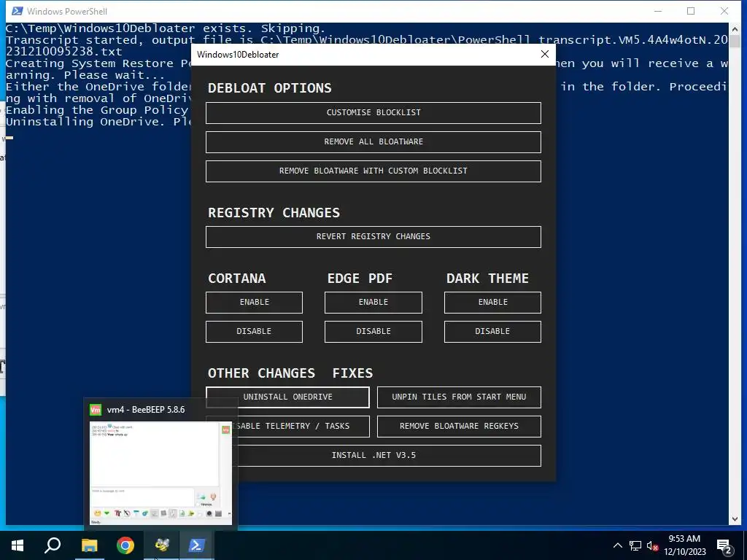Open network status tray icon
747x560 pixels.
point(635,545)
